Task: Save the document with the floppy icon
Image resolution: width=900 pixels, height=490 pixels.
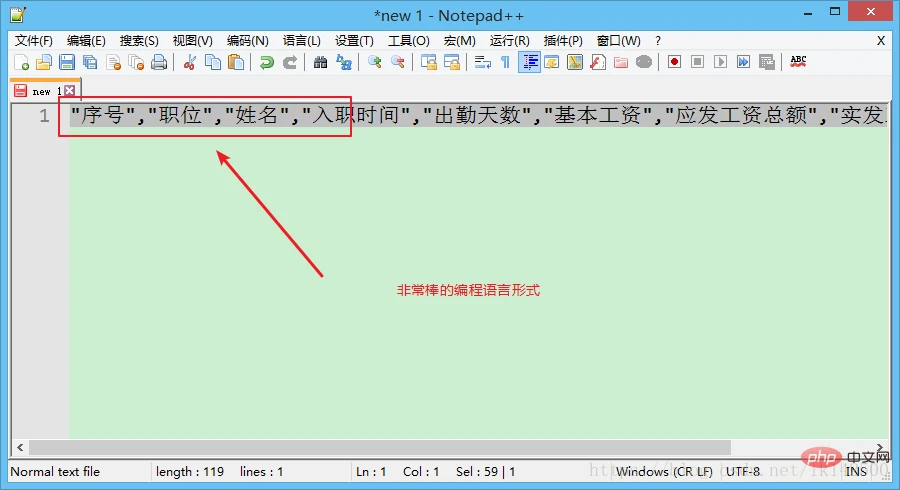Action: (x=67, y=62)
